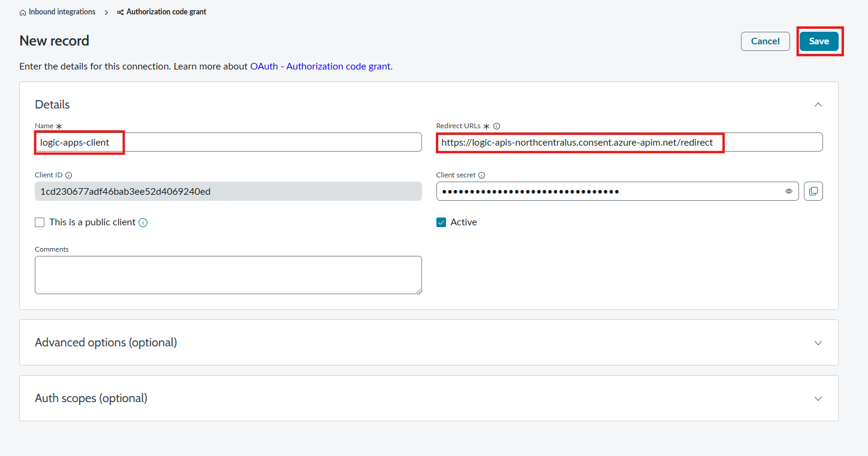The height and width of the screenshot is (456, 868).
Task: Click the info icon next to Client ID
Action: click(x=69, y=174)
